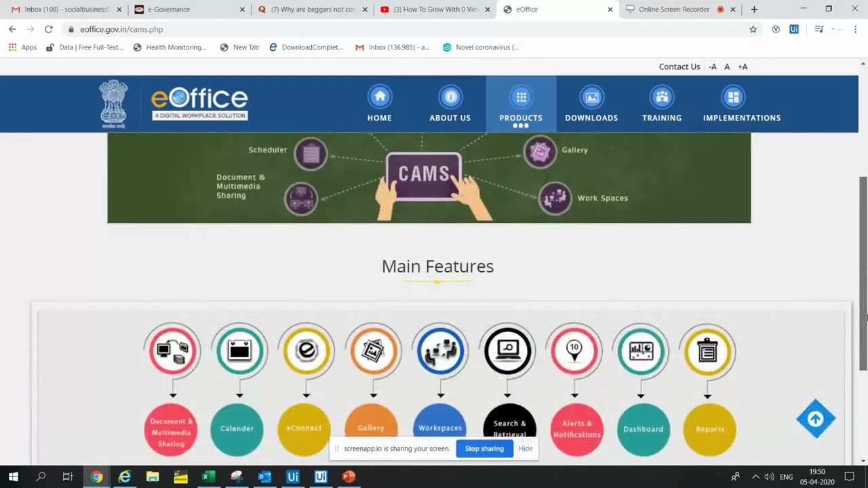Open PowerPoint from the taskbar
This screenshot has width=868, height=488.
349,476
